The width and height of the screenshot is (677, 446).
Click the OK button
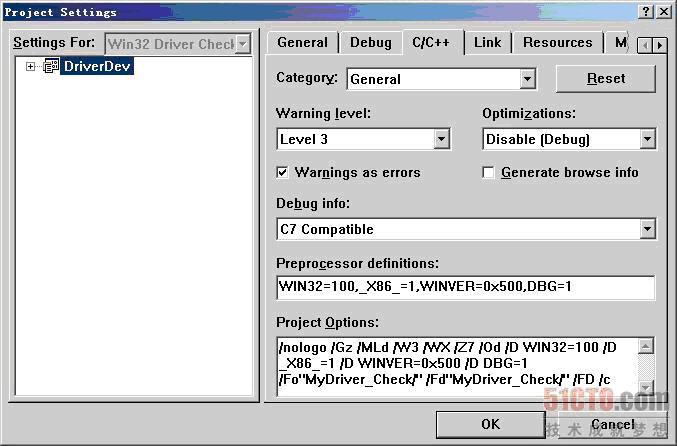[x=490, y=424]
